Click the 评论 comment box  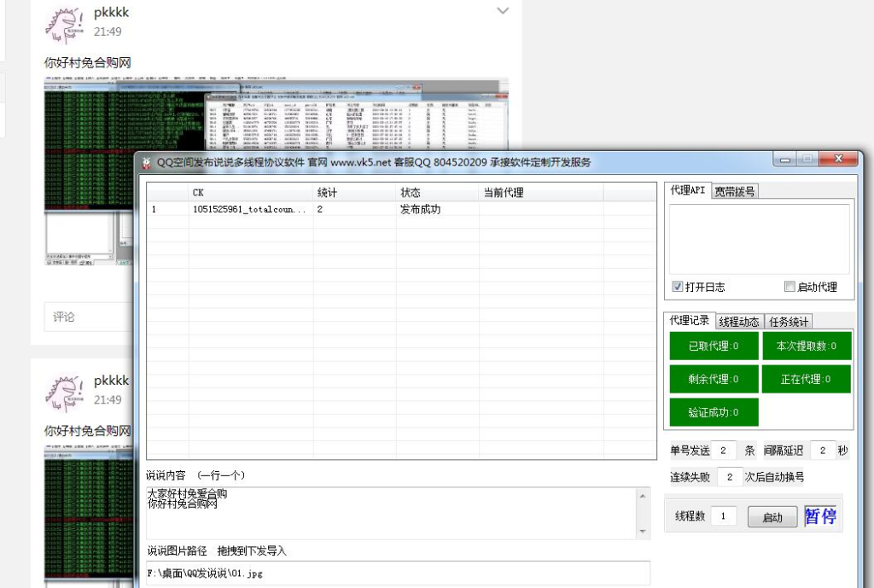pos(89,317)
